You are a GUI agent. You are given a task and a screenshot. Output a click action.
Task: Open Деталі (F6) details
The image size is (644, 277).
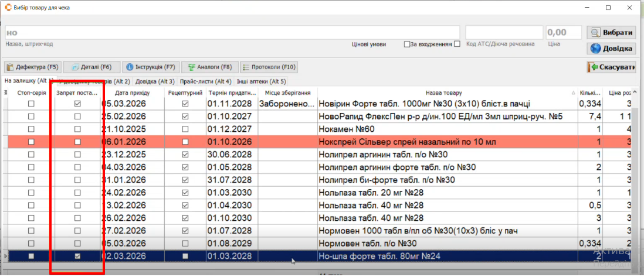[91, 67]
